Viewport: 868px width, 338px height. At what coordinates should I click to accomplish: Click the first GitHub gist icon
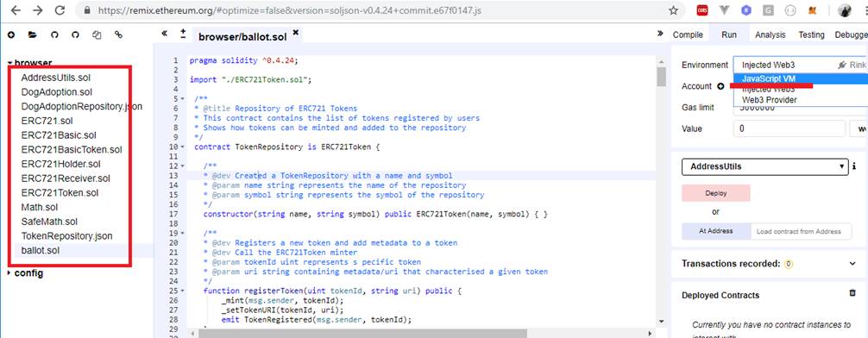click(54, 34)
